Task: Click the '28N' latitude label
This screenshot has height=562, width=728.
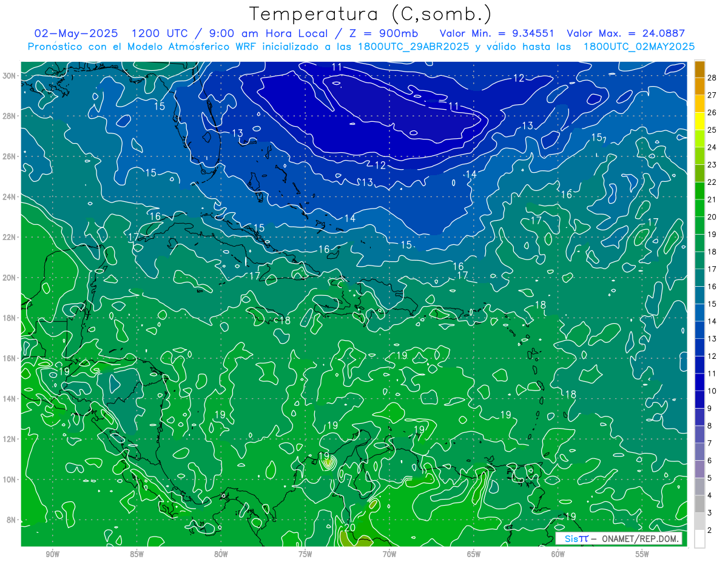Action: click(x=10, y=116)
